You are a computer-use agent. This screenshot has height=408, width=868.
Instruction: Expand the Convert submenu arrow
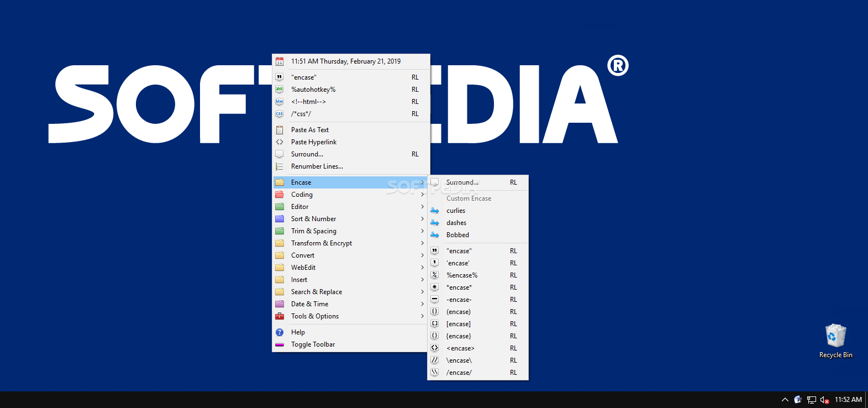(423, 255)
